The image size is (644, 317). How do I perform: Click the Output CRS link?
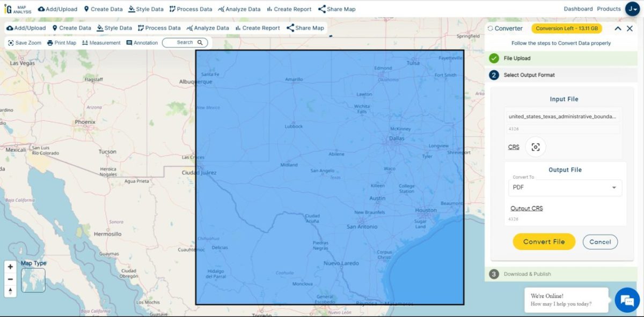click(526, 208)
